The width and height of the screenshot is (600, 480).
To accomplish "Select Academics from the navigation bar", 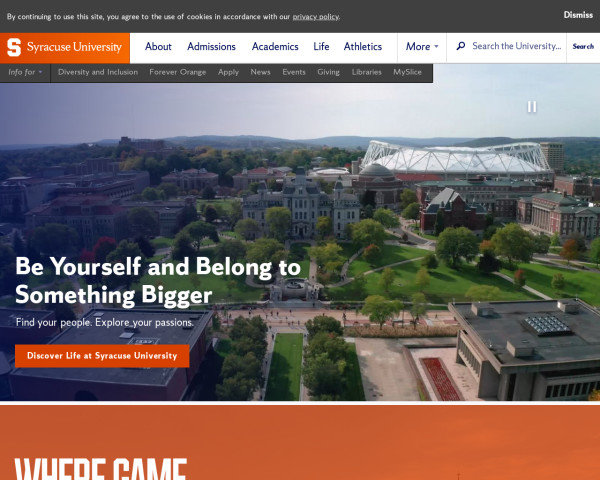I will pos(275,47).
